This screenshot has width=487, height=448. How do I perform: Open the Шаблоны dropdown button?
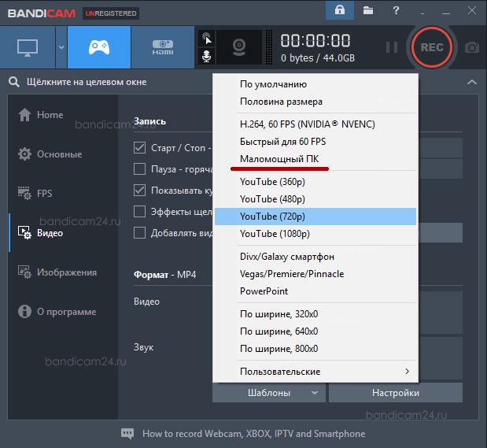(x=269, y=393)
